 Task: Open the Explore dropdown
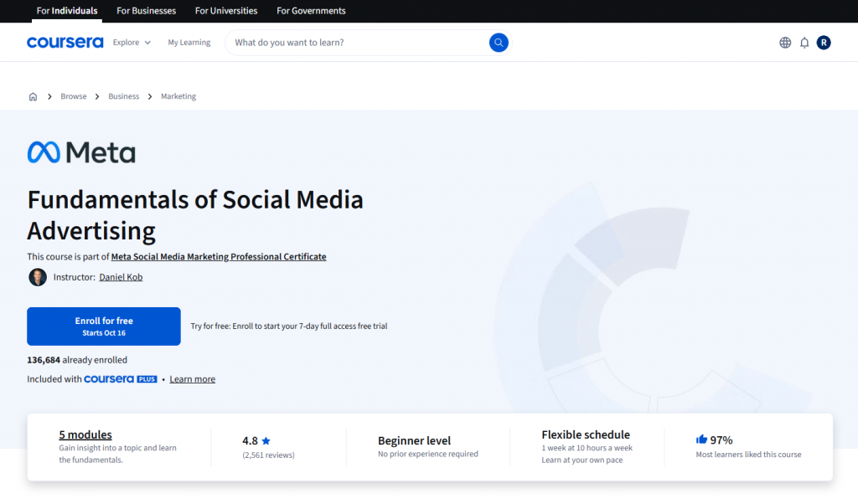pos(132,42)
